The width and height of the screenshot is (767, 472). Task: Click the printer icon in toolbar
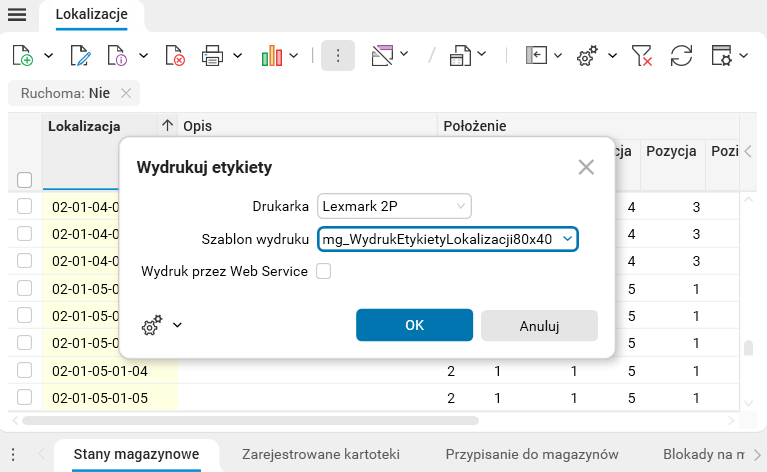(212, 55)
